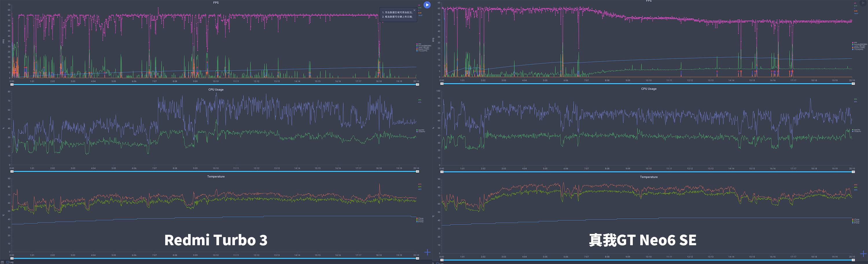Toggle 1%Low(FPS) series in Redmi FPS legend

[422, 51]
